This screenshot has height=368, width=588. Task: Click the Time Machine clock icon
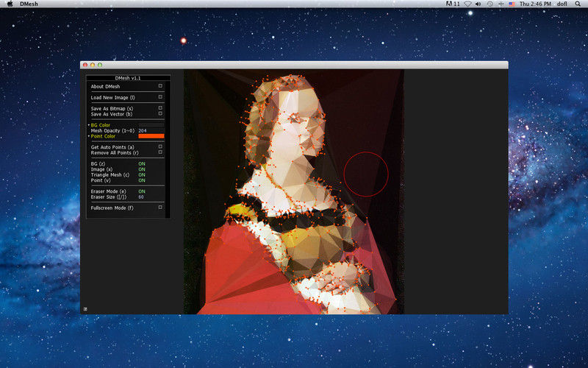[x=490, y=4]
